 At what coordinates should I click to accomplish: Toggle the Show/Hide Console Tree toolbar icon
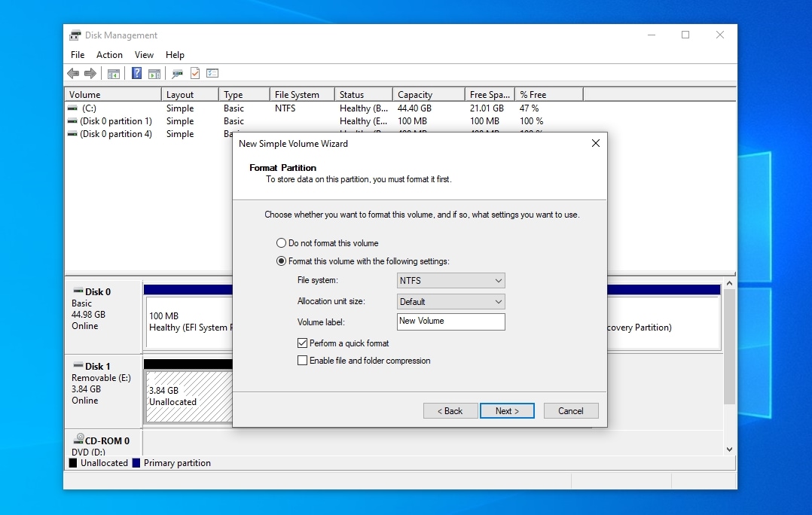click(x=114, y=74)
